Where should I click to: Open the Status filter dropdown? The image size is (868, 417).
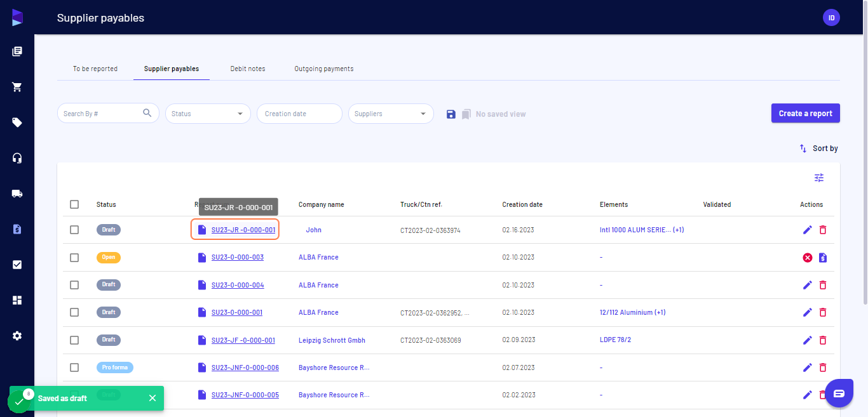tap(208, 114)
